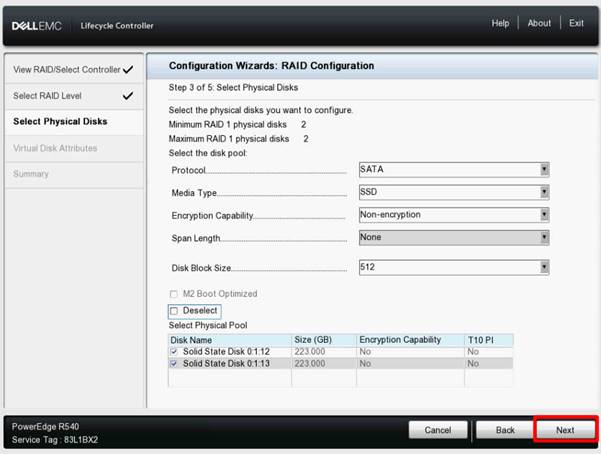Click the Disk Name column header
This screenshot has width=601, height=454.
coord(230,340)
